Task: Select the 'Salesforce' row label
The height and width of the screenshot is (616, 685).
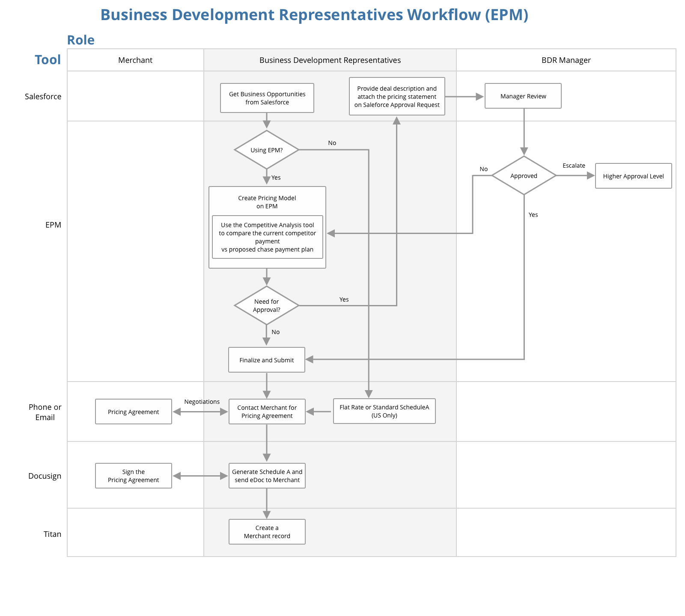Action: pyautogui.click(x=43, y=96)
